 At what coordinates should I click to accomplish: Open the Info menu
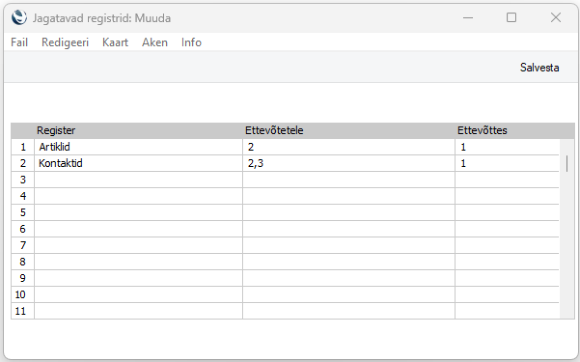click(191, 43)
